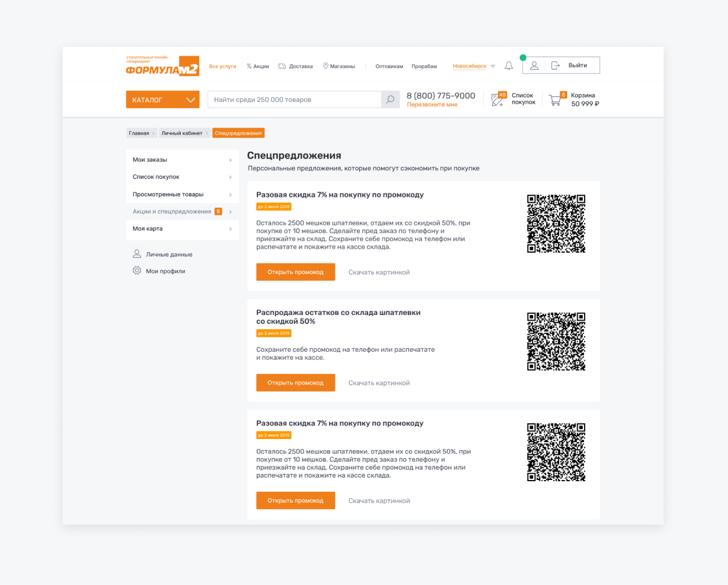The image size is (728, 585).
Task: Open the shopping list icon
Action: tap(498, 100)
